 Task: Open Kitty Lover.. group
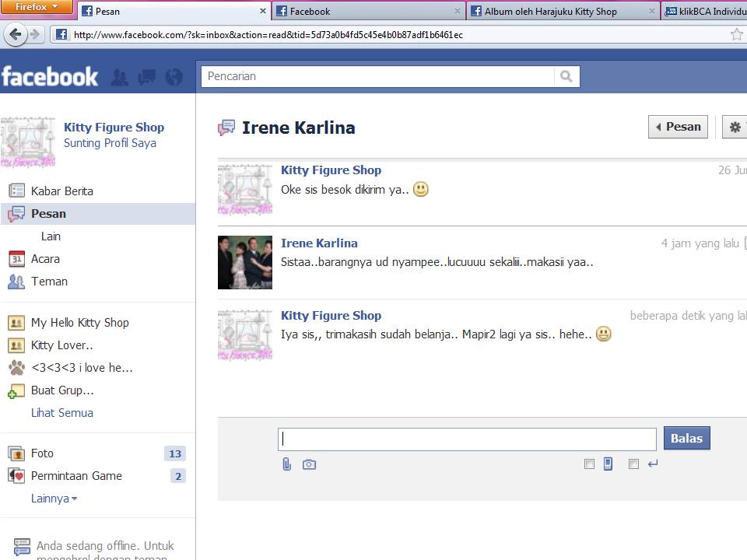[62, 345]
